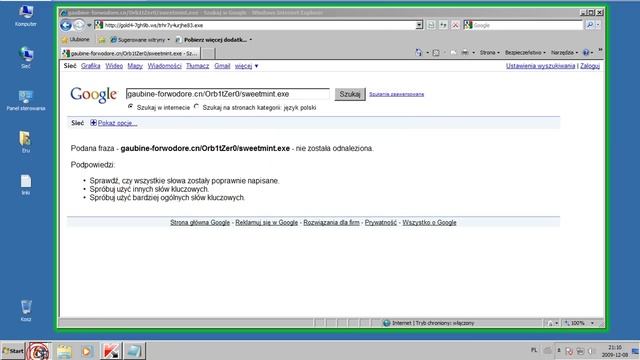Open Wszystko o Google footer link
640x360 pixels.
click(429, 222)
